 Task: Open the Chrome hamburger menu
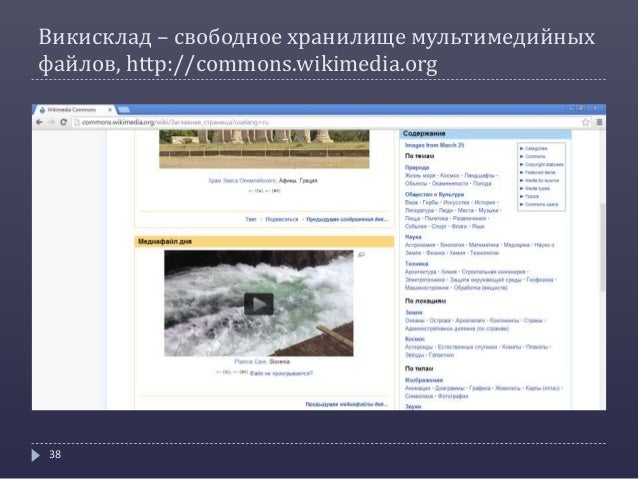click(599, 122)
